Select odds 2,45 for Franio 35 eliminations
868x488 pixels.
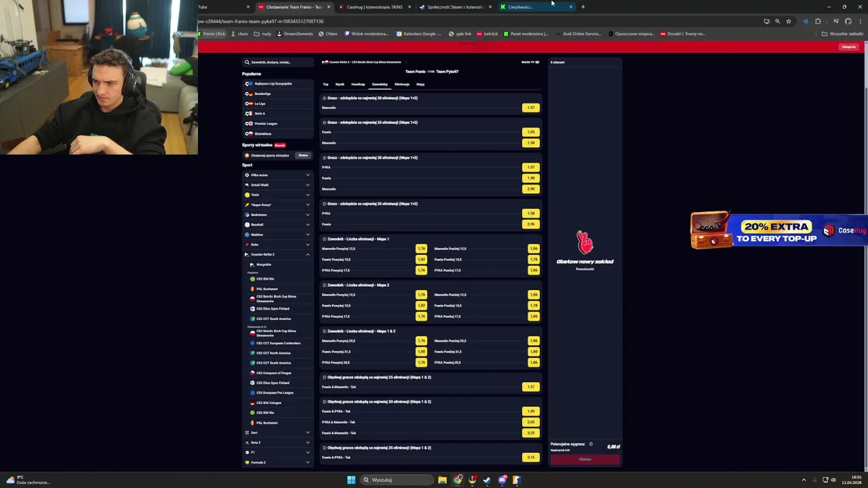pyautogui.click(x=531, y=224)
